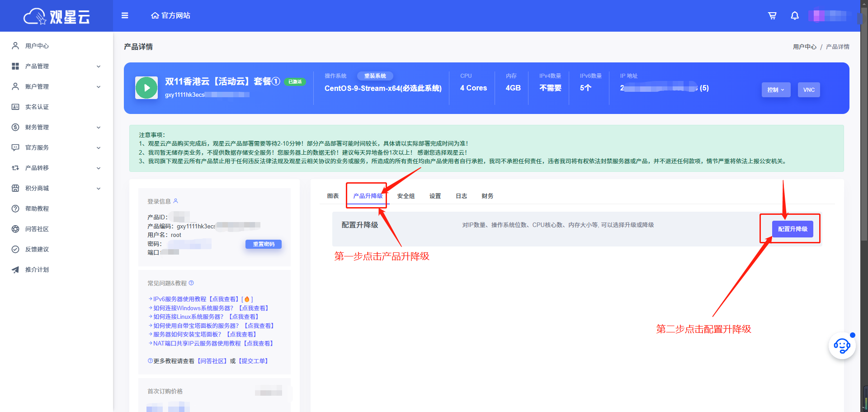868x412 pixels.
Task: Open the 官方网站 link
Action: [x=170, y=16]
